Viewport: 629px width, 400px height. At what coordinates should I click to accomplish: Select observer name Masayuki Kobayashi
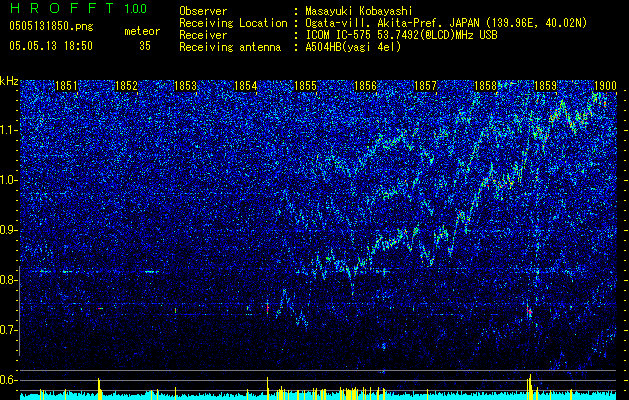pos(359,11)
